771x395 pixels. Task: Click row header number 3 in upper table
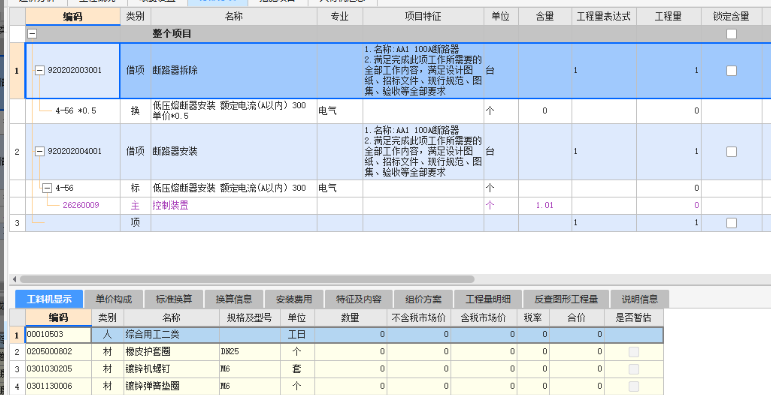[x=17, y=223]
